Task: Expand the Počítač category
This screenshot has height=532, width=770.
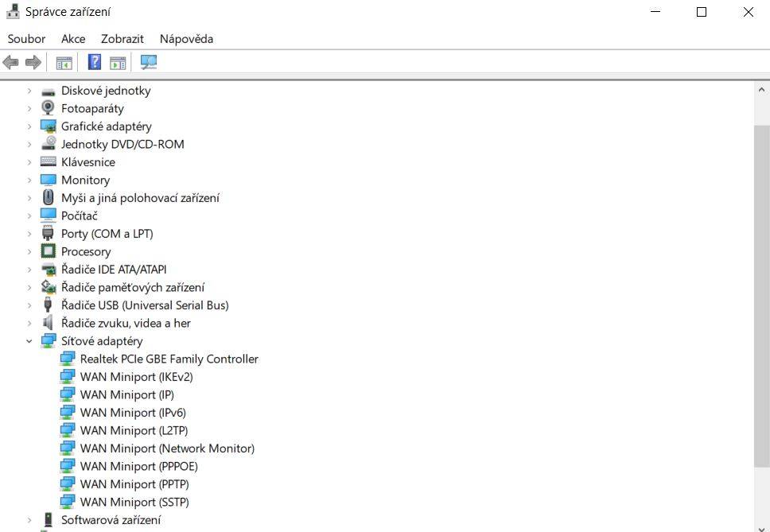Action: (29, 216)
